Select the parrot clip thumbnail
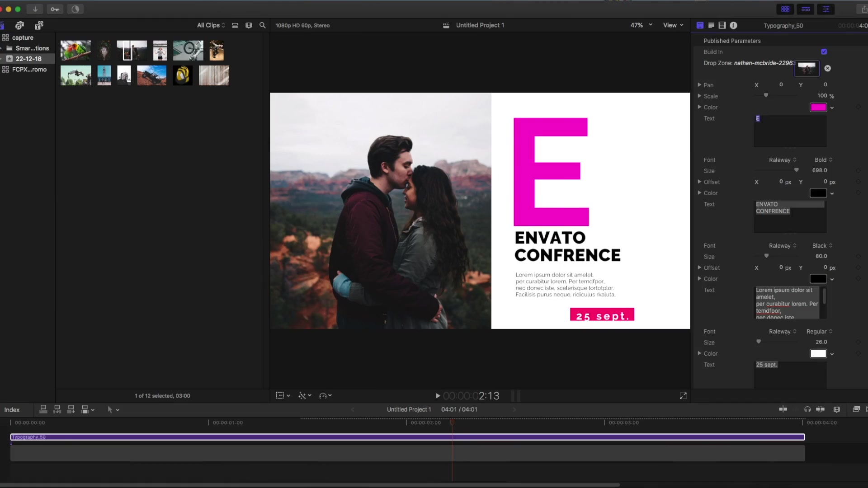868x488 pixels. [x=75, y=51]
